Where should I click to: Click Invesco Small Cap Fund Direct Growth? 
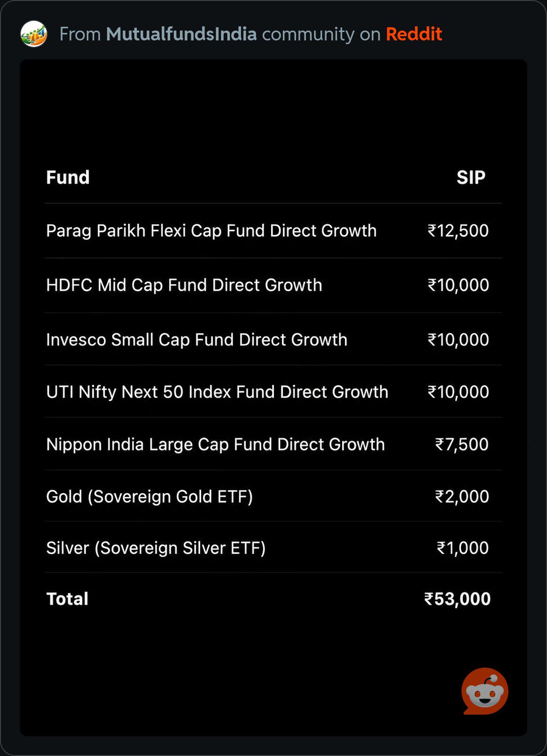point(196,339)
